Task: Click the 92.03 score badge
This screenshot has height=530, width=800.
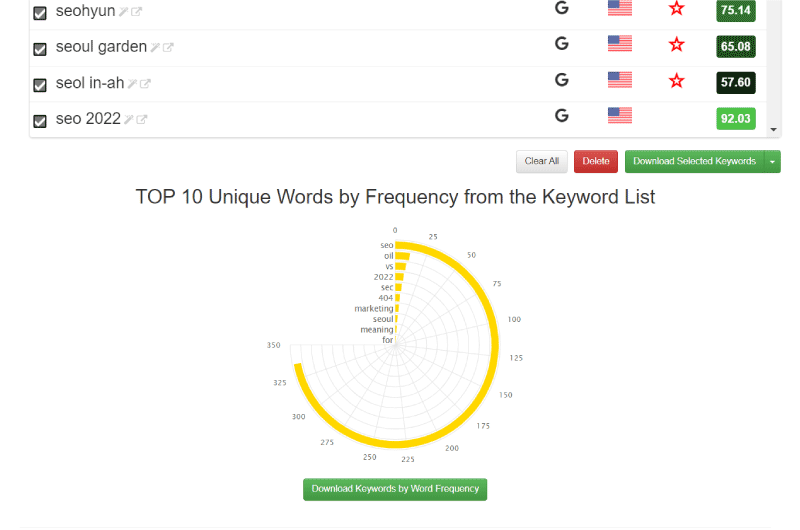Action: (x=736, y=119)
